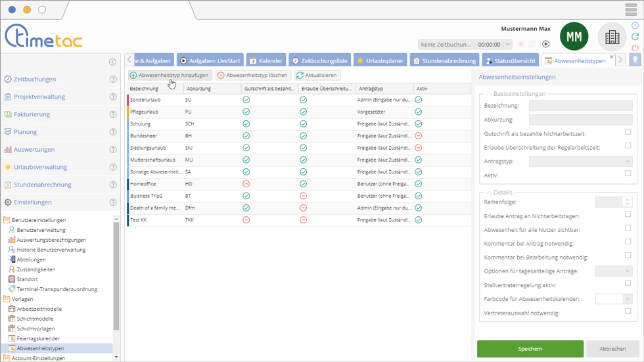The width and height of the screenshot is (644, 362).
Task: Click the power logout icon
Action: (635, 48)
